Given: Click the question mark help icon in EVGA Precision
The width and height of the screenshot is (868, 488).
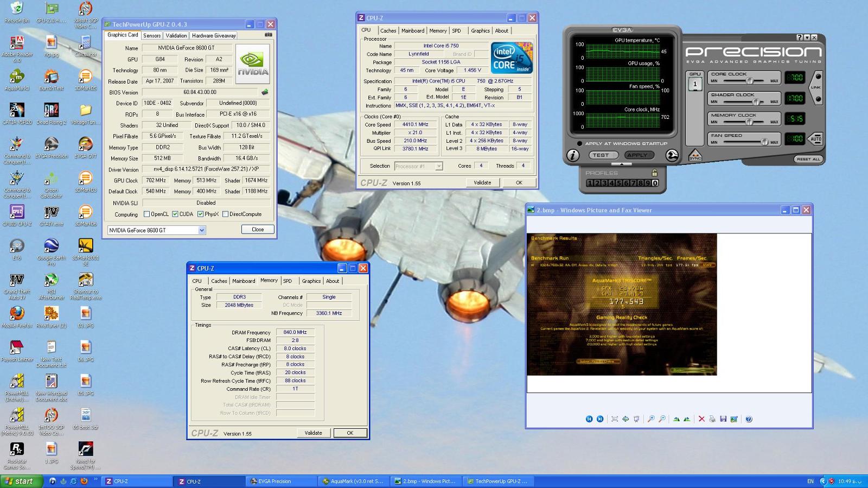Looking at the screenshot, I should pos(799,37).
